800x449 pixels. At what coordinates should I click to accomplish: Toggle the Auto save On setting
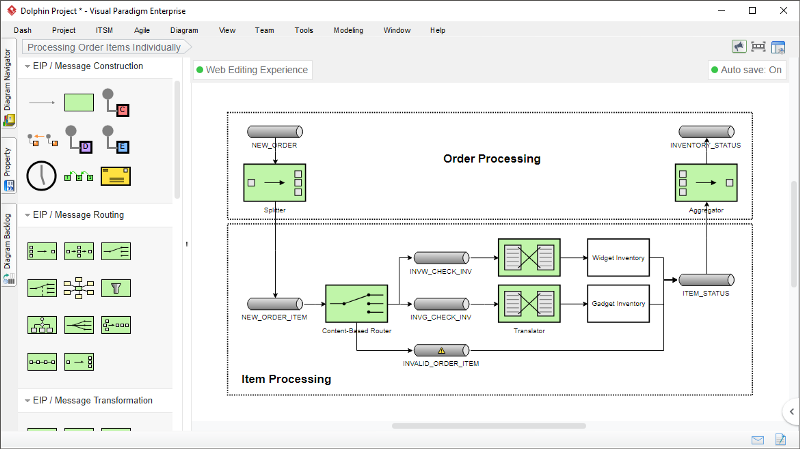pyautogui.click(x=745, y=70)
